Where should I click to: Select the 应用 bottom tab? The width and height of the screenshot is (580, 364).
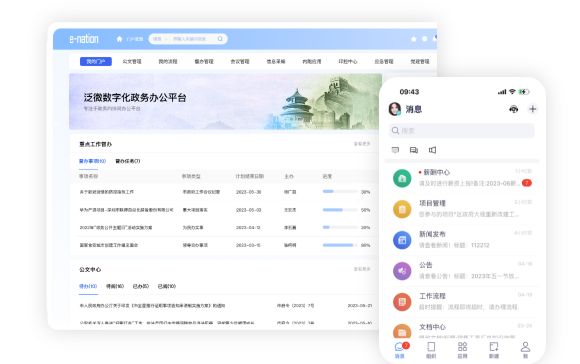pyautogui.click(x=462, y=350)
